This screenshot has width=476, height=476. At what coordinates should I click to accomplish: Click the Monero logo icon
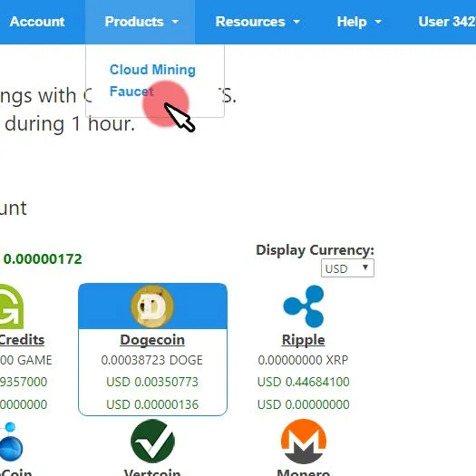[304, 441]
